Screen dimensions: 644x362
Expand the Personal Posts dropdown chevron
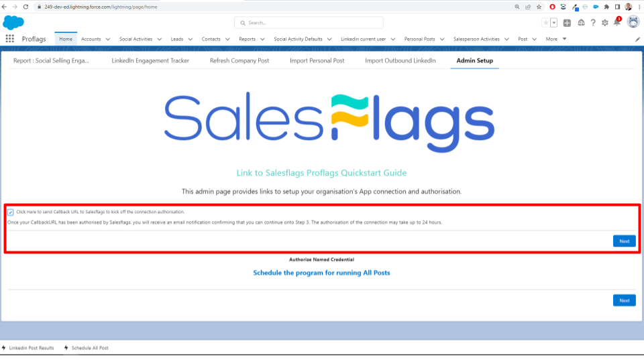(442, 40)
